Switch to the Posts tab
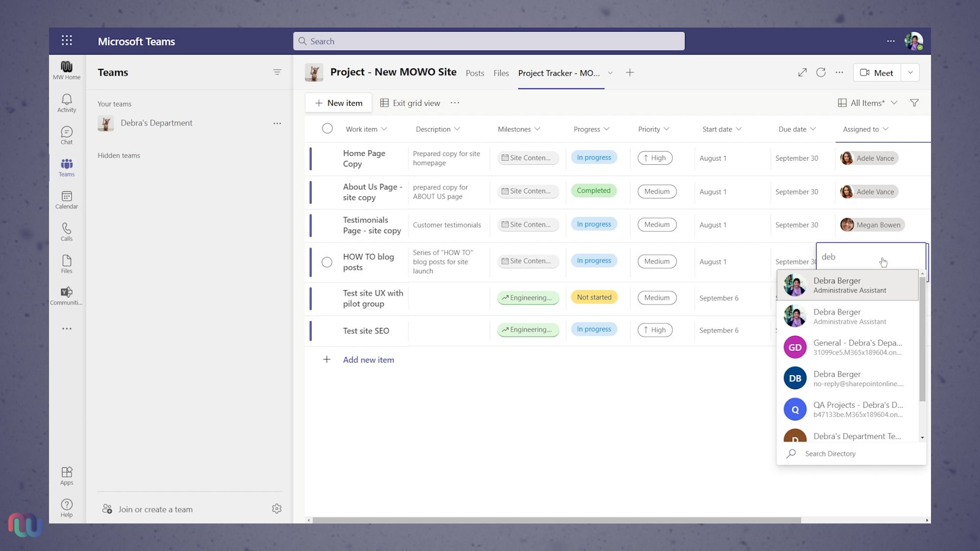980x551 pixels. coord(475,73)
